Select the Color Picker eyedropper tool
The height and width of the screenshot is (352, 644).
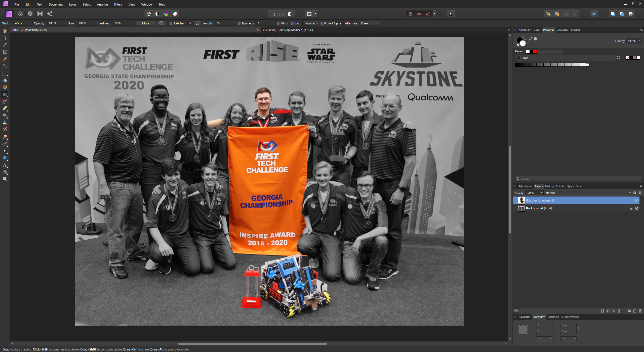[5, 45]
